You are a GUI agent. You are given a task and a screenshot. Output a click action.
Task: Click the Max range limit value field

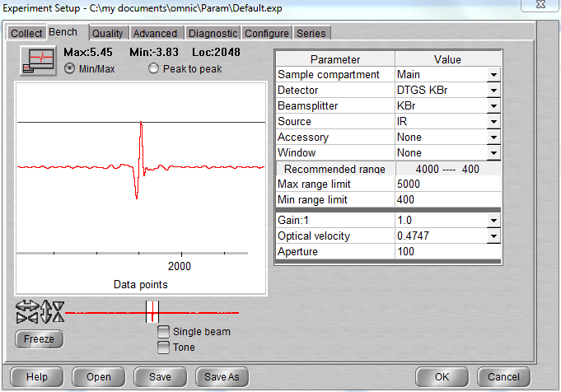click(x=447, y=184)
